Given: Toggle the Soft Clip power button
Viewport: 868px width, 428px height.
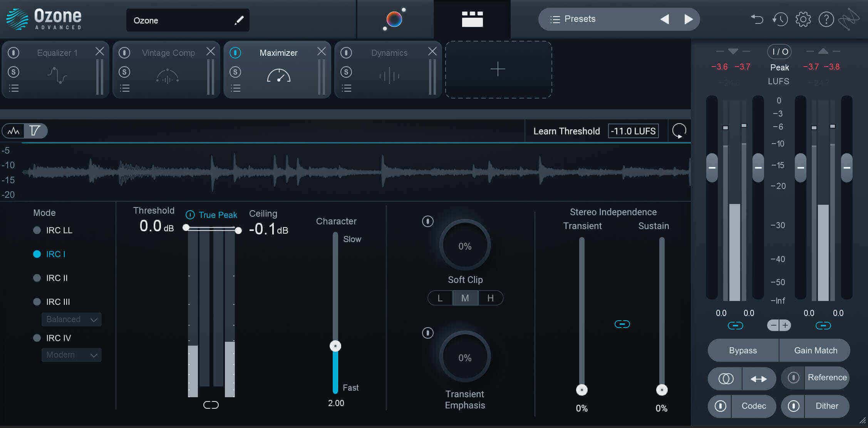Looking at the screenshot, I should coord(427,221).
